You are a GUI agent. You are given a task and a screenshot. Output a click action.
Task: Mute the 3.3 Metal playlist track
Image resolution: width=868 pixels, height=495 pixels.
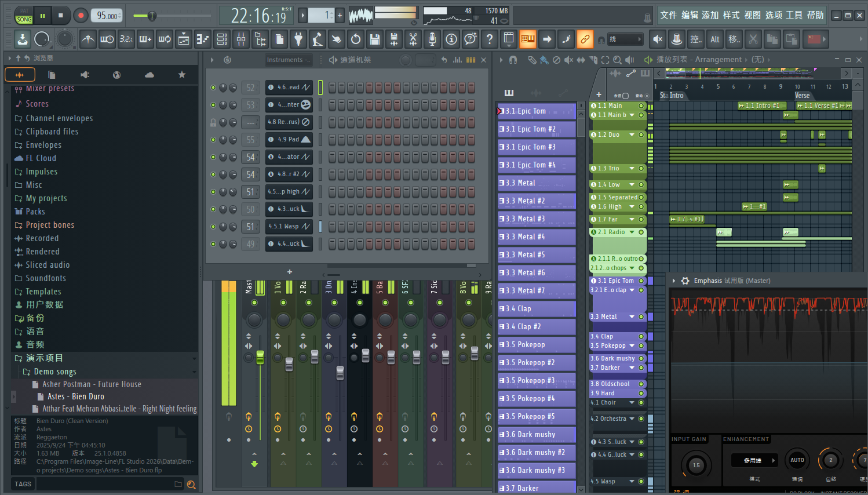(x=641, y=317)
